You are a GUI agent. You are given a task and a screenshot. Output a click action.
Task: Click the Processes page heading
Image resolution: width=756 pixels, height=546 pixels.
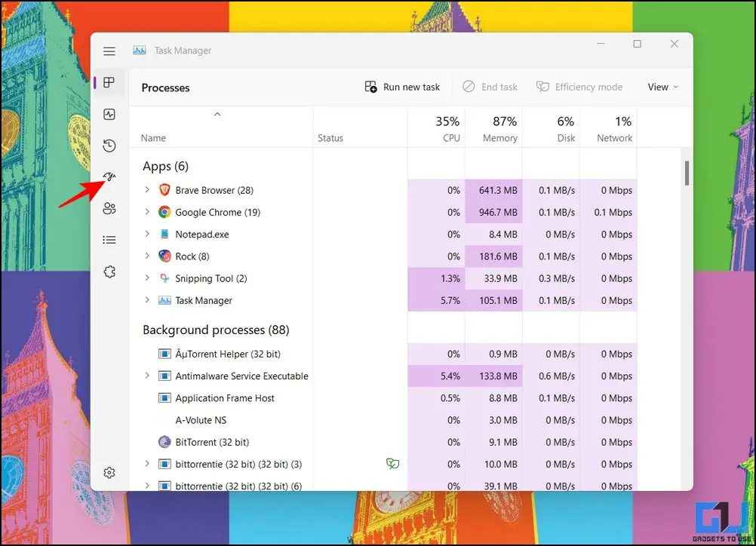point(165,87)
